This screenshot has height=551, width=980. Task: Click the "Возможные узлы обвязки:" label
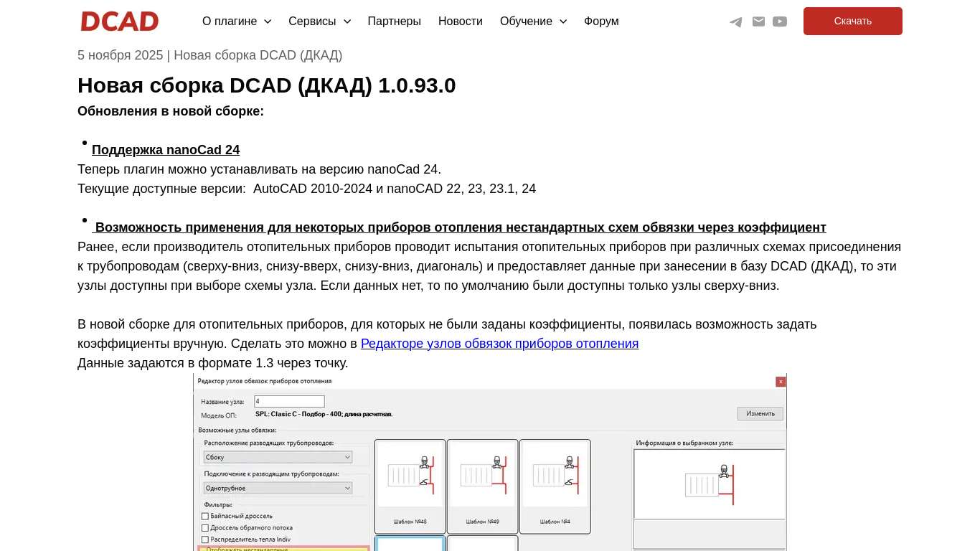click(x=237, y=430)
